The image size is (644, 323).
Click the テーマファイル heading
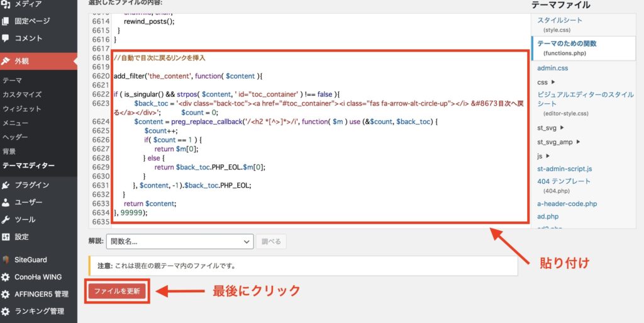point(560,5)
